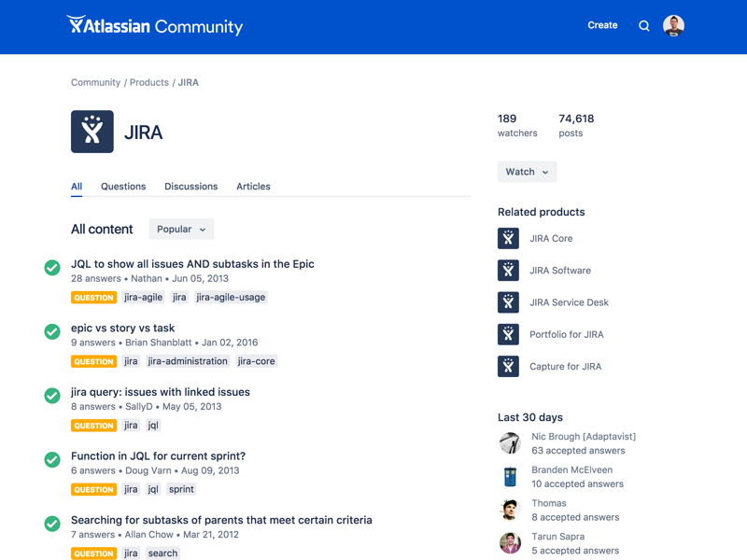Click the Portfolio for JIRA product icon
The width and height of the screenshot is (747, 560).
click(508, 334)
